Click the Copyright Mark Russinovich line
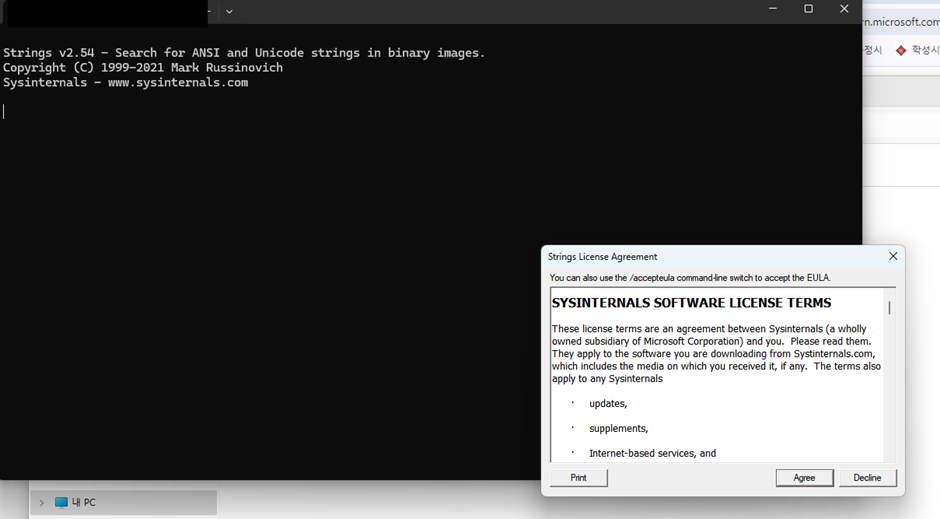940x519 pixels. tap(143, 68)
